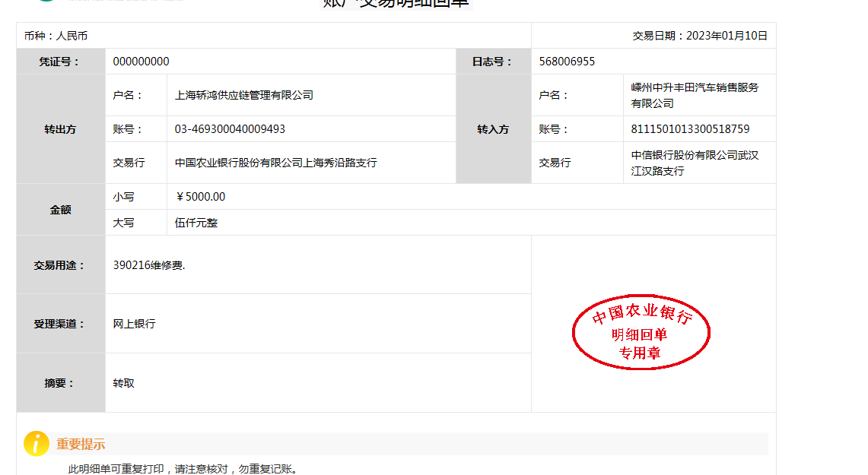The height and width of the screenshot is (475, 868).
Task: Click the 重要提示 heading
Action: tap(81, 445)
